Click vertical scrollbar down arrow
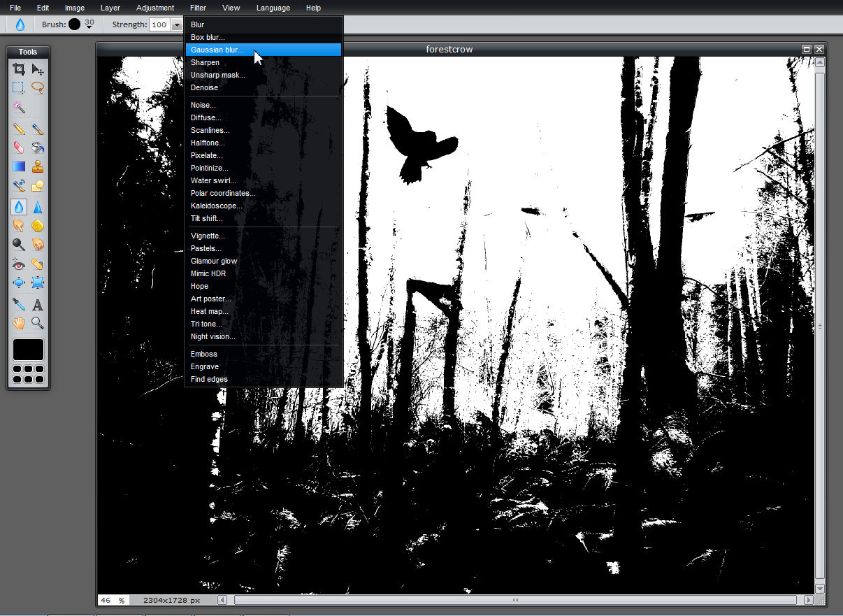Viewport: 843px width, 616px height. coord(820,589)
